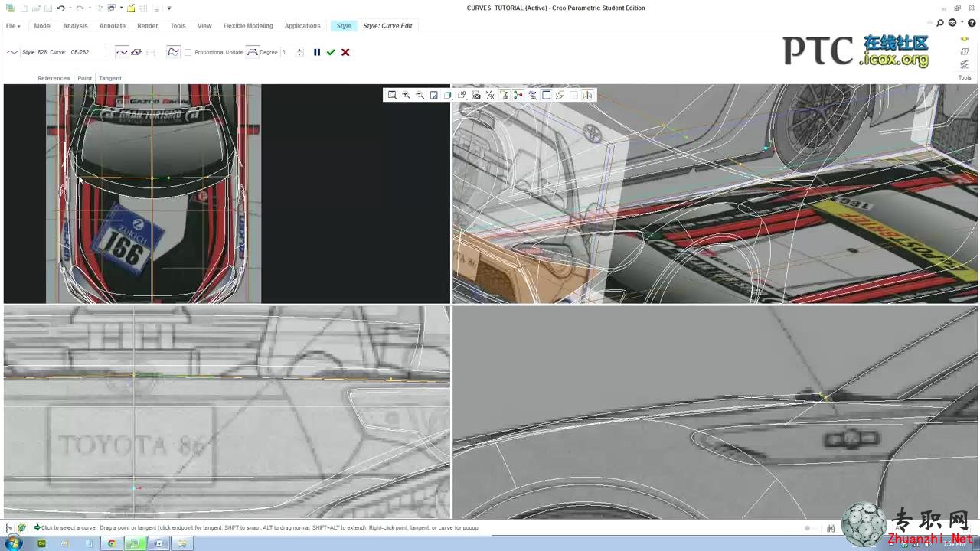
Task: Cancel curve edit with red X
Action: 345,52
